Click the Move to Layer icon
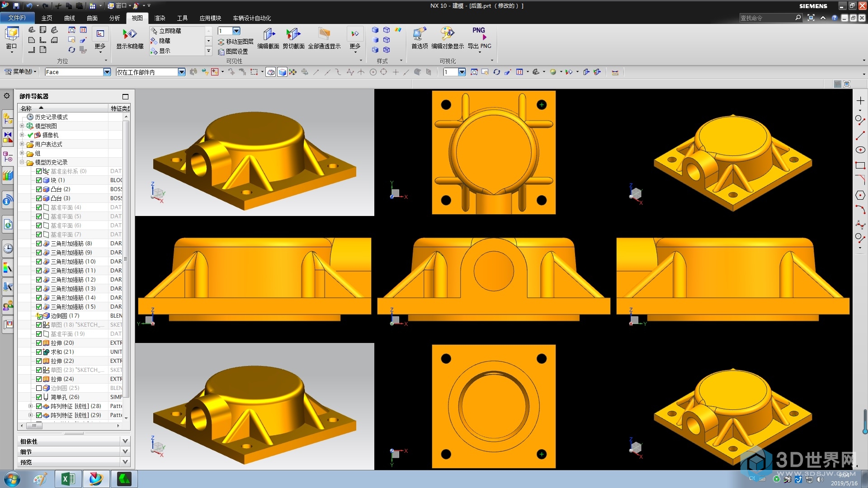This screenshot has width=868, height=488. (x=221, y=42)
